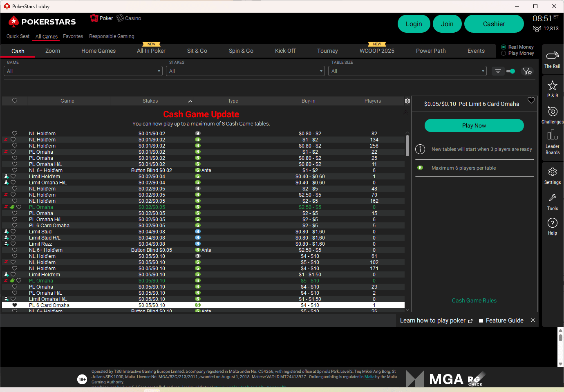Favorite PL 6 Card Omaha $0.02/$0.05 row heart

15,226
